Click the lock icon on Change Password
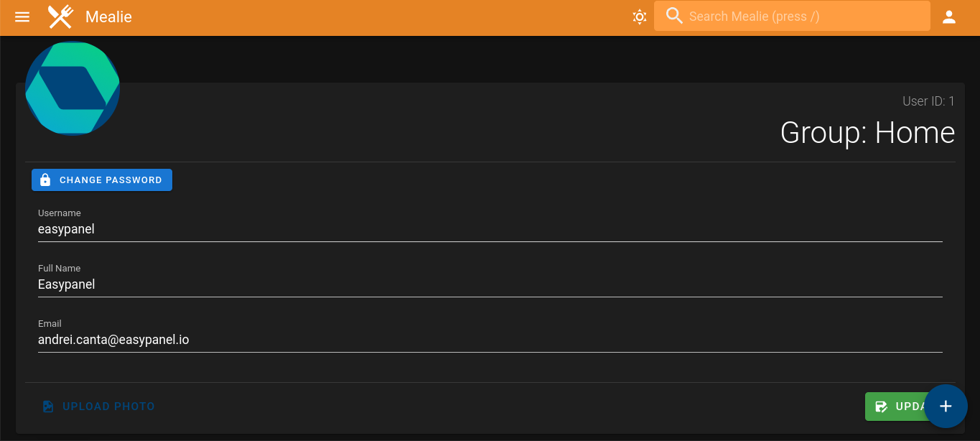The height and width of the screenshot is (441, 980). pyautogui.click(x=45, y=180)
